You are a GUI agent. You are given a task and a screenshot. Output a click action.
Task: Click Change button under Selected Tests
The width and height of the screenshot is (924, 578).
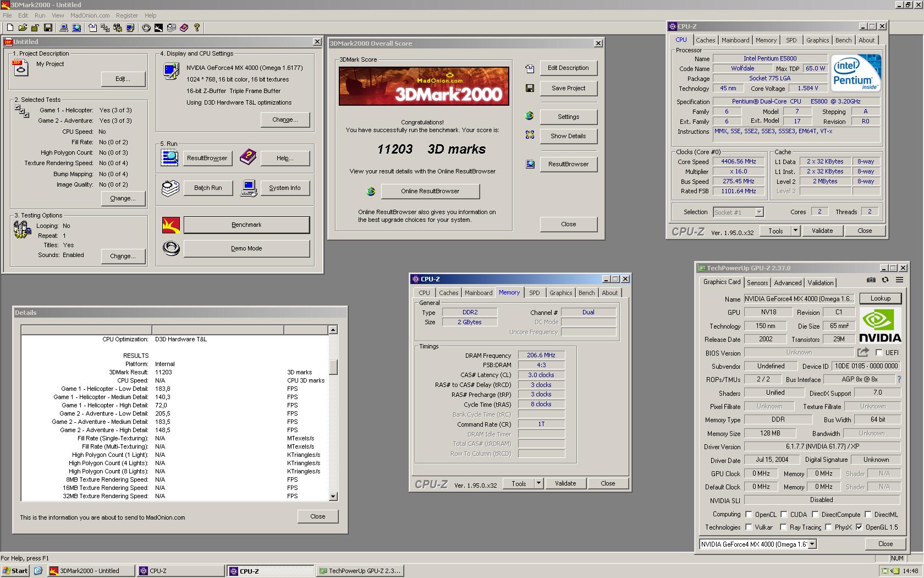coord(123,198)
